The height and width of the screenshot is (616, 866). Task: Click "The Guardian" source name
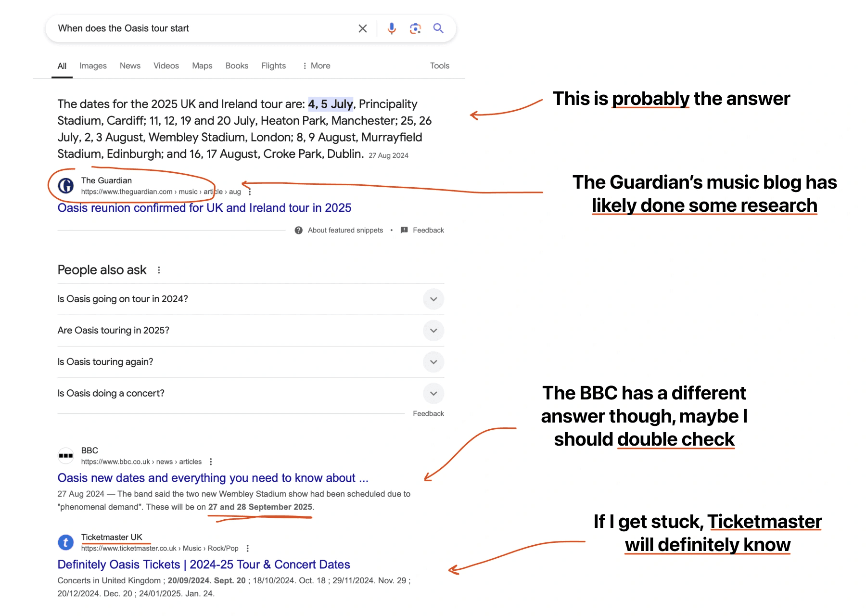106,180
